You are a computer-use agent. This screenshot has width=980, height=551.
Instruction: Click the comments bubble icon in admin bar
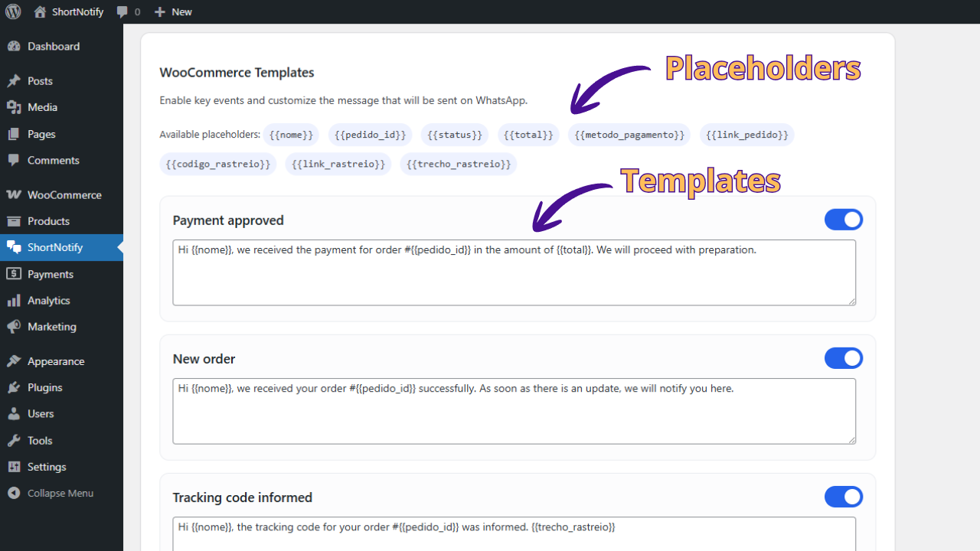coord(122,11)
